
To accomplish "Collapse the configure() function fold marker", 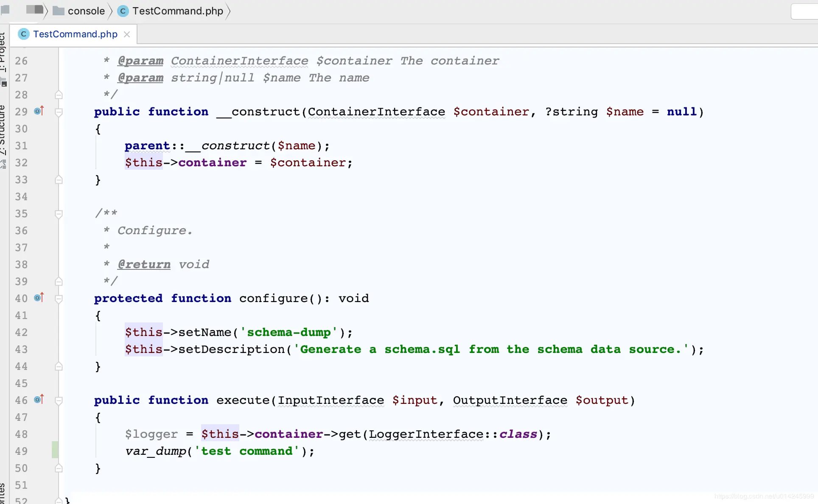I will click(59, 299).
